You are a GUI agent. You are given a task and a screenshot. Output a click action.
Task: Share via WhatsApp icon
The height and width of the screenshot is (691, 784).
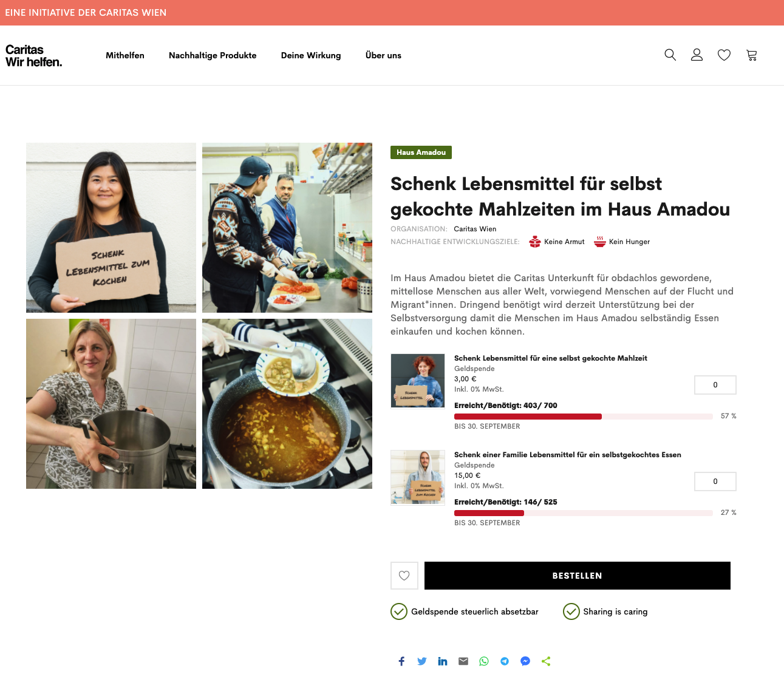tap(484, 661)
